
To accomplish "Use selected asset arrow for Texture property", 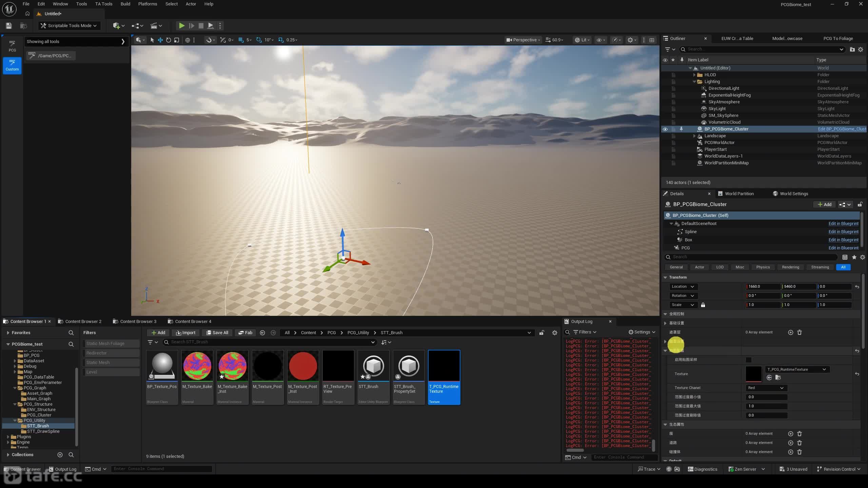I will pyautogui.click(x=769, y=378).
